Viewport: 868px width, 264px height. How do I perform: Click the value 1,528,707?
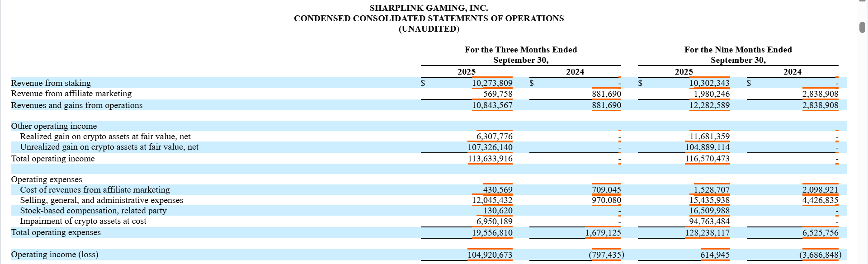[x=712, y=190]
